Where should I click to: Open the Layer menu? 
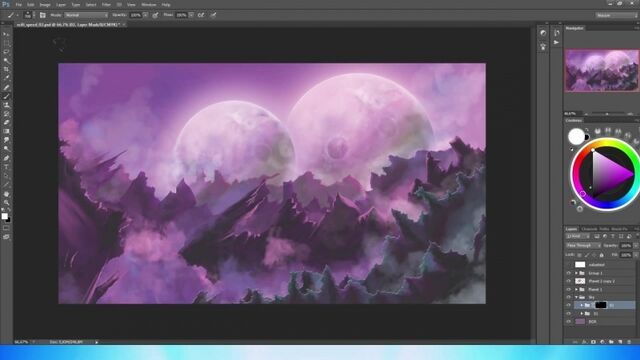[61, 4]
